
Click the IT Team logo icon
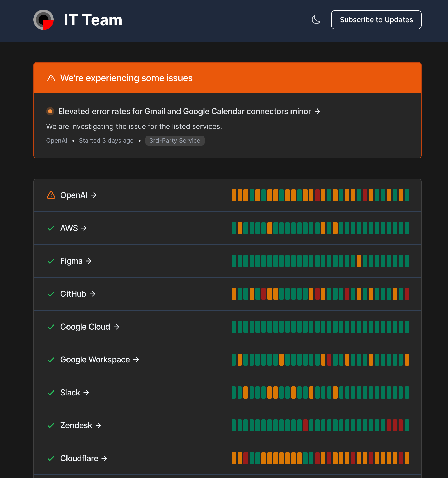[x=43, y=20]
